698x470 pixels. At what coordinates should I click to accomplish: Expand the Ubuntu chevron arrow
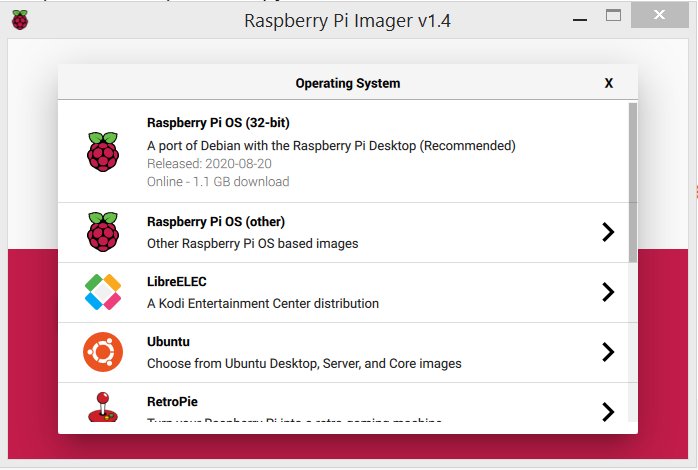pyautogui.click(x=608, y=352)
